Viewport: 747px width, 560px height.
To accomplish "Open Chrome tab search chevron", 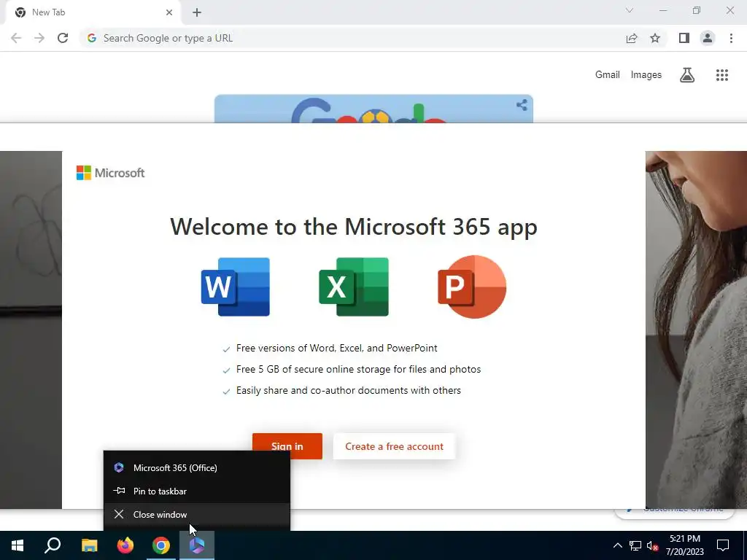I will pos(630,10).
